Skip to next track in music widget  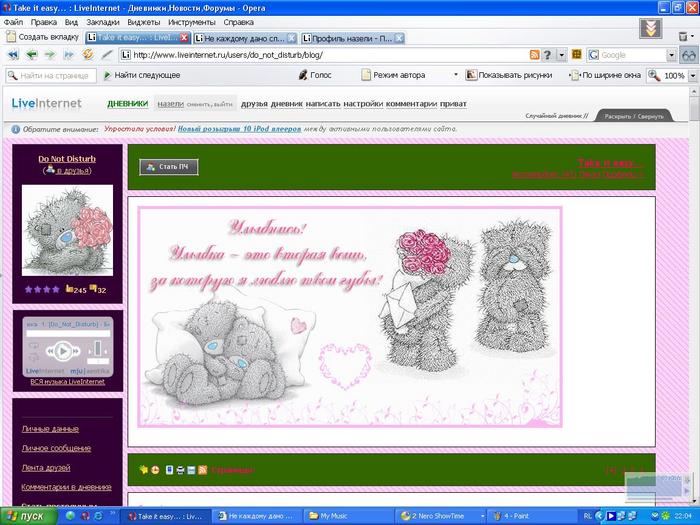click(77, 351)
